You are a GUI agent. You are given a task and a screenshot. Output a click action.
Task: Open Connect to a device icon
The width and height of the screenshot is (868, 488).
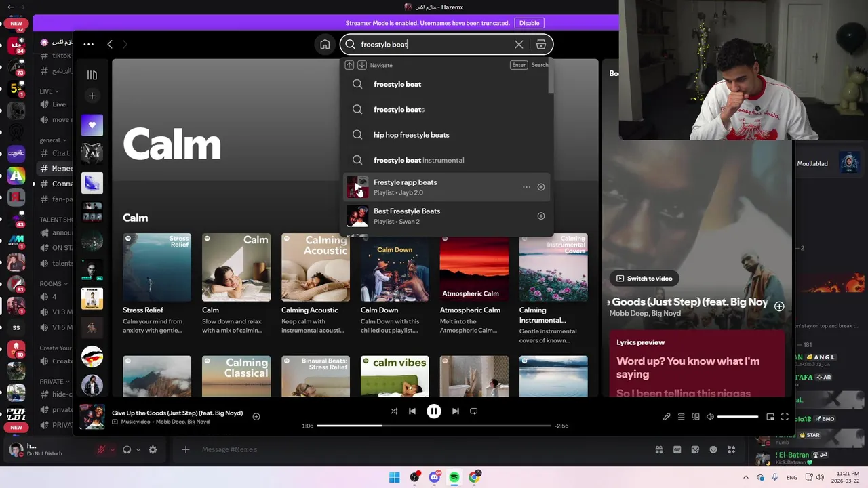point(696,417)
